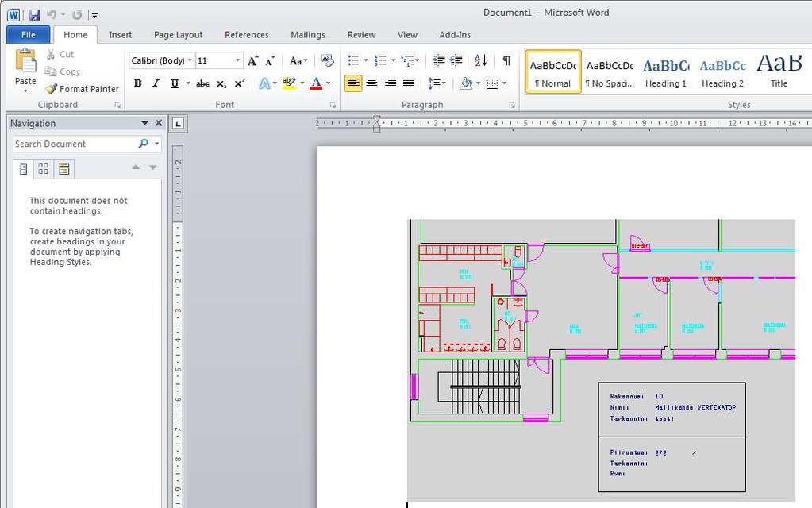
Task: Open the Numbering list dropdown
Action: pyautogui.click(x=394, y=60)
